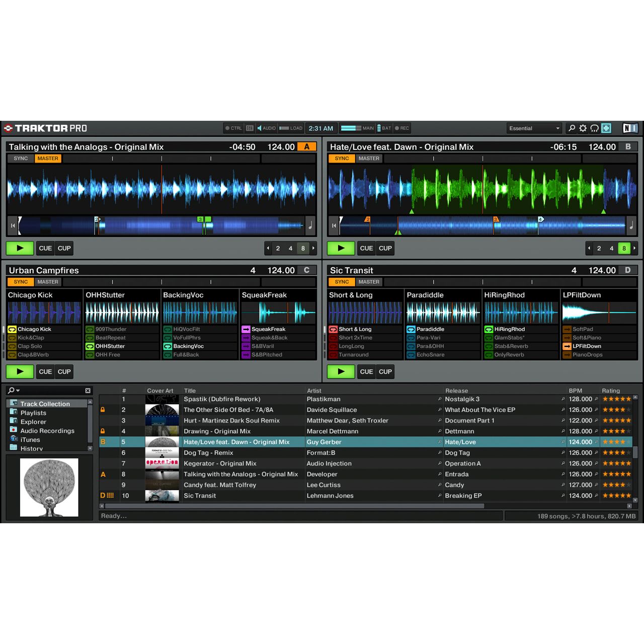Decrease loop size arrow on Deck B
The width and height of the screenshot is (644, 644).
[589, 248]
